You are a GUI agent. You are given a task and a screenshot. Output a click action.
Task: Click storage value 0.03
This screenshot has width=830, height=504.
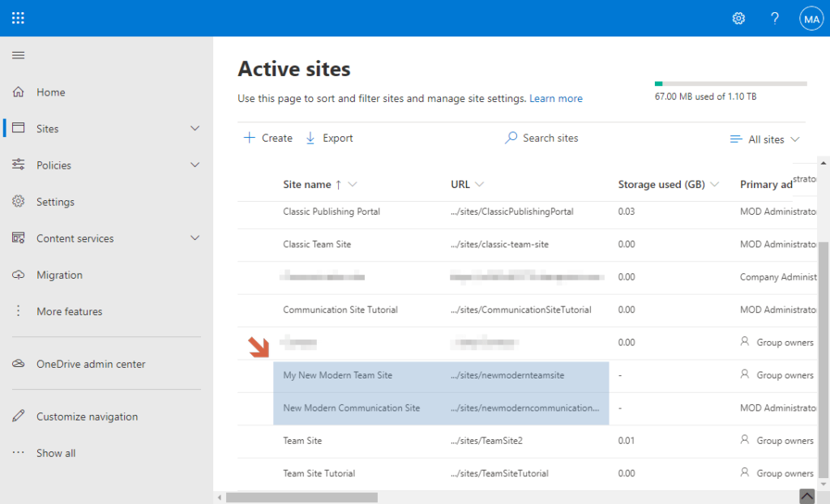point(627,211)
